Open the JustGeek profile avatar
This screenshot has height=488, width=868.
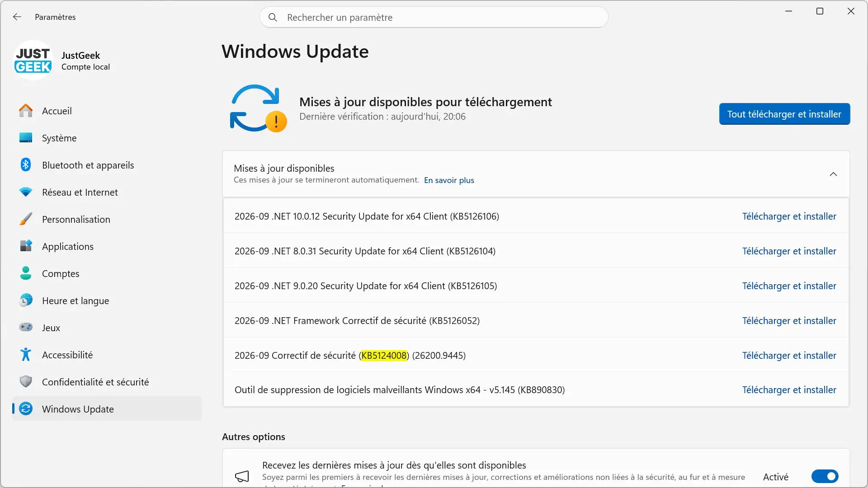(x=33, y=60)
